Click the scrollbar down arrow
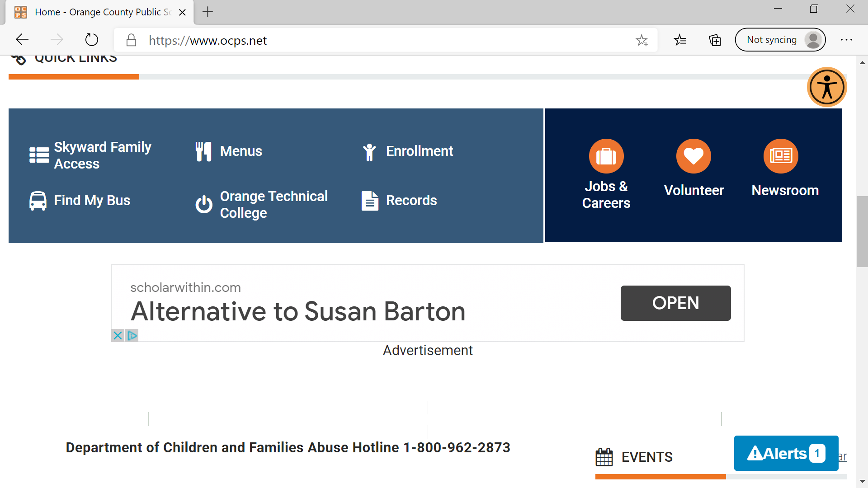This screenshot has width=868, height=488. coord(862,482)
